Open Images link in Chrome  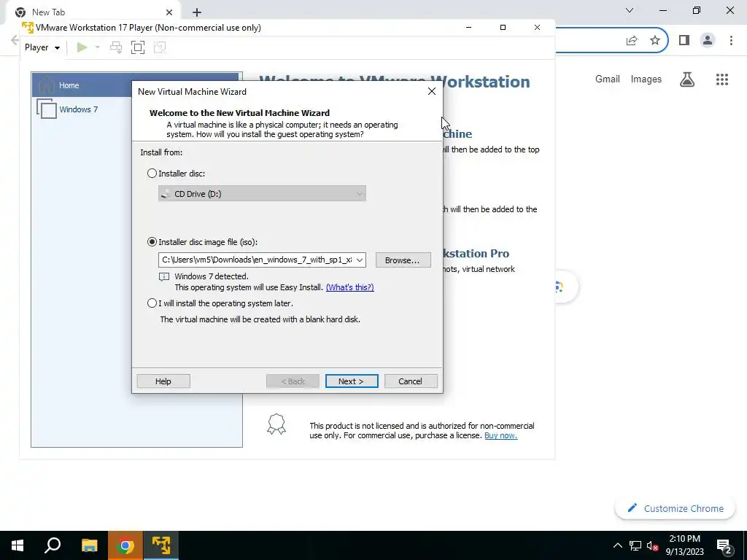[x=646, y=79]
